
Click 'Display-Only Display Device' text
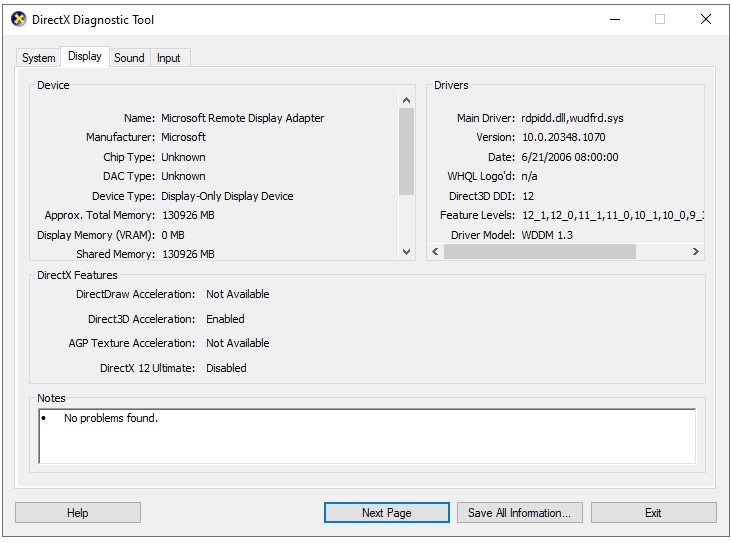[x=227, y=196]
